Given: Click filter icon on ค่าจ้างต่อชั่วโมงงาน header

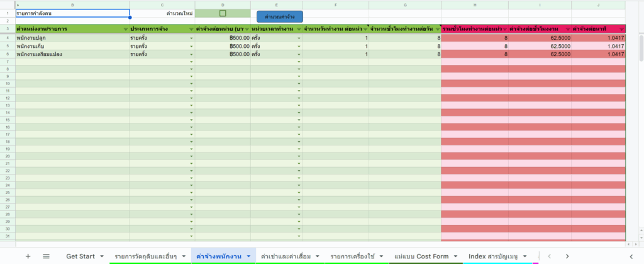Looking at the screenshot, I should point(567,29).
